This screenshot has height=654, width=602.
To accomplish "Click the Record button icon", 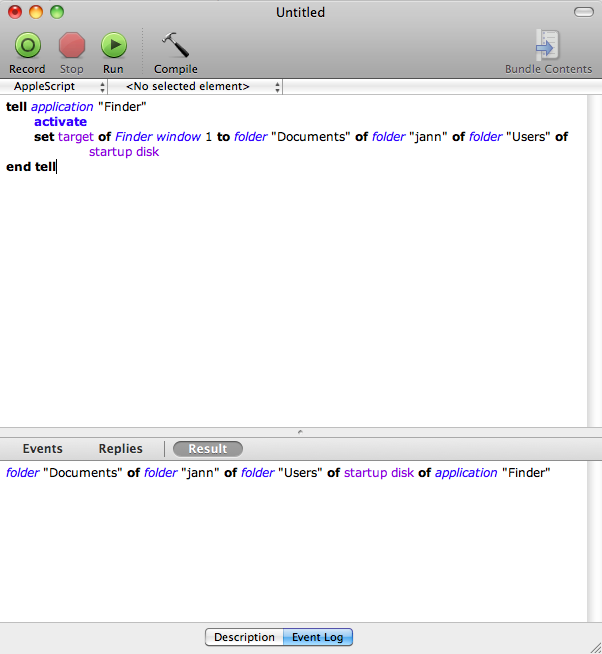I will pyautogui.click(x=27, y=45).
